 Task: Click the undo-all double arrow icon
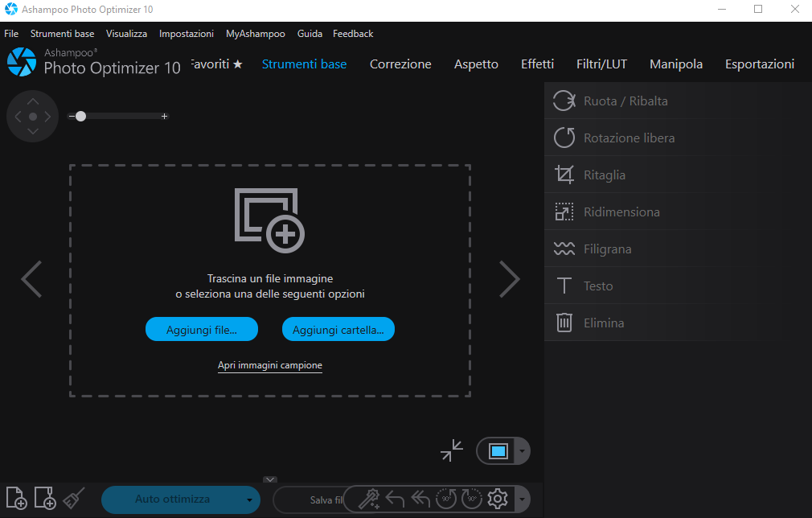click(x=420, y=499)
